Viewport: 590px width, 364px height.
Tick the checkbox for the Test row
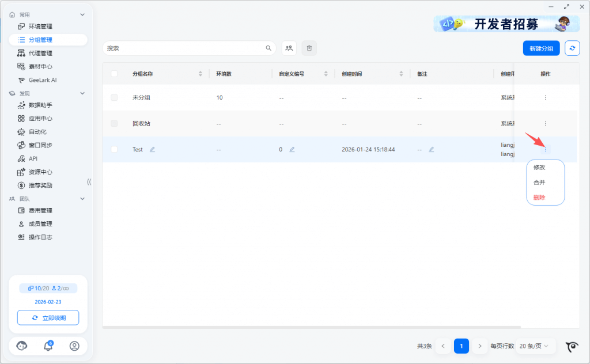114,150
